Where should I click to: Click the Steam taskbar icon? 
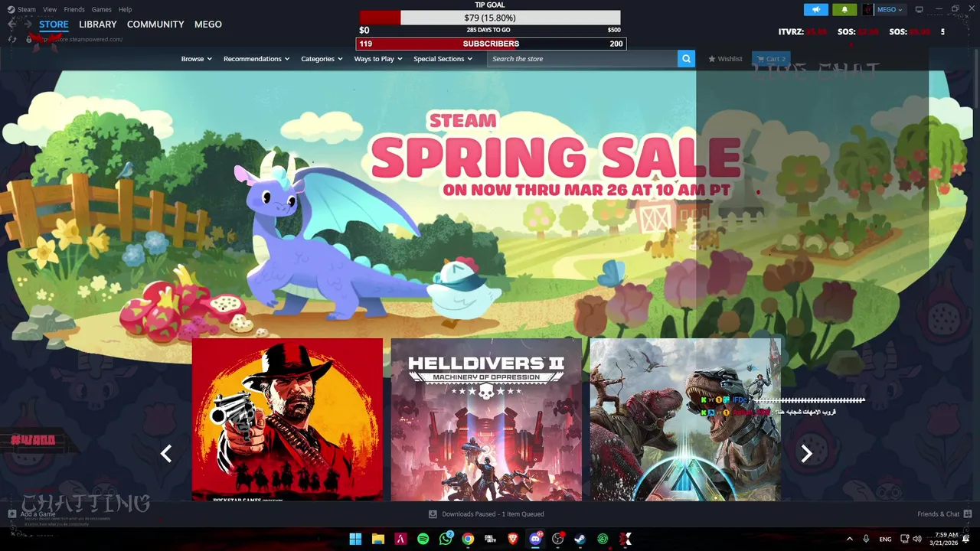click(x=580, y=539)
